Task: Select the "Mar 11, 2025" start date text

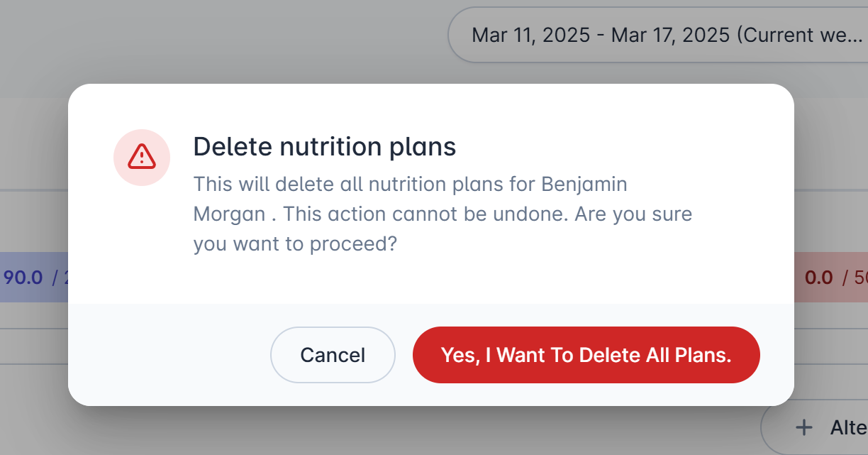Action: point(531,35)
